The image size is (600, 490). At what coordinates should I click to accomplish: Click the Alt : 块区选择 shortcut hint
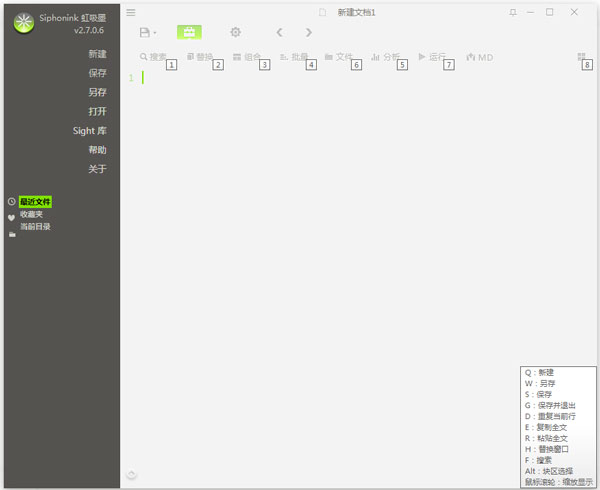pyautogui.click(x=549, y=471)
